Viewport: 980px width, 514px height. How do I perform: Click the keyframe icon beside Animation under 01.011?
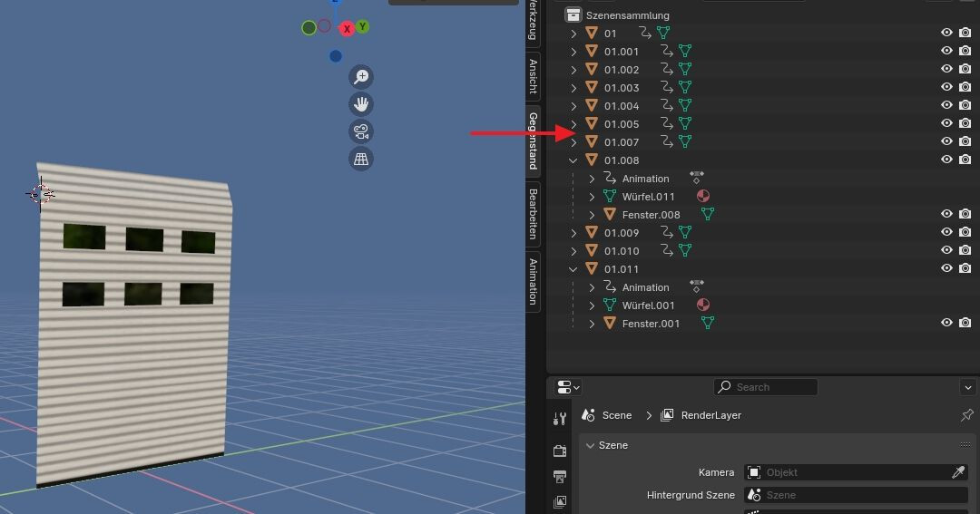(x=697, y=286)
